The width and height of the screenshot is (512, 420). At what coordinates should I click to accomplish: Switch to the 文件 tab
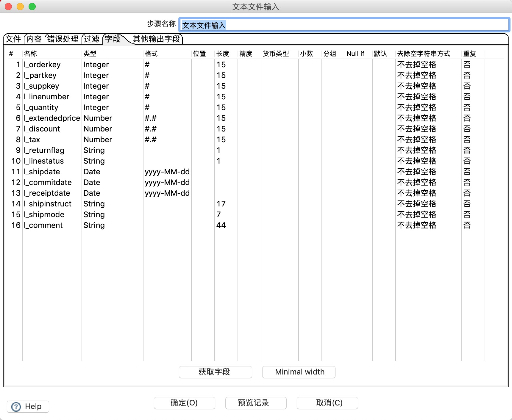(13, 39)
